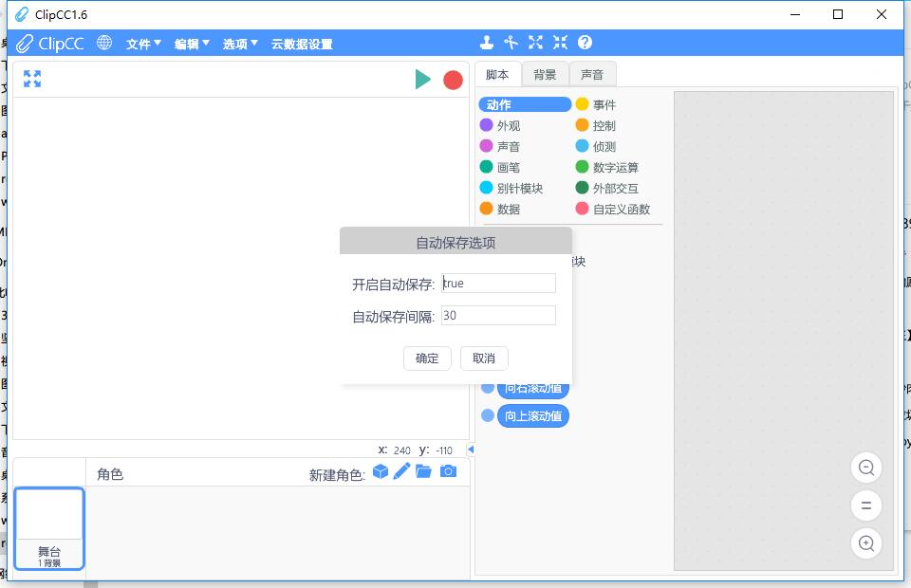Reset script area zoom
Image resolution: width=911 pixels, height=588 pixels.
coord(866,505)
